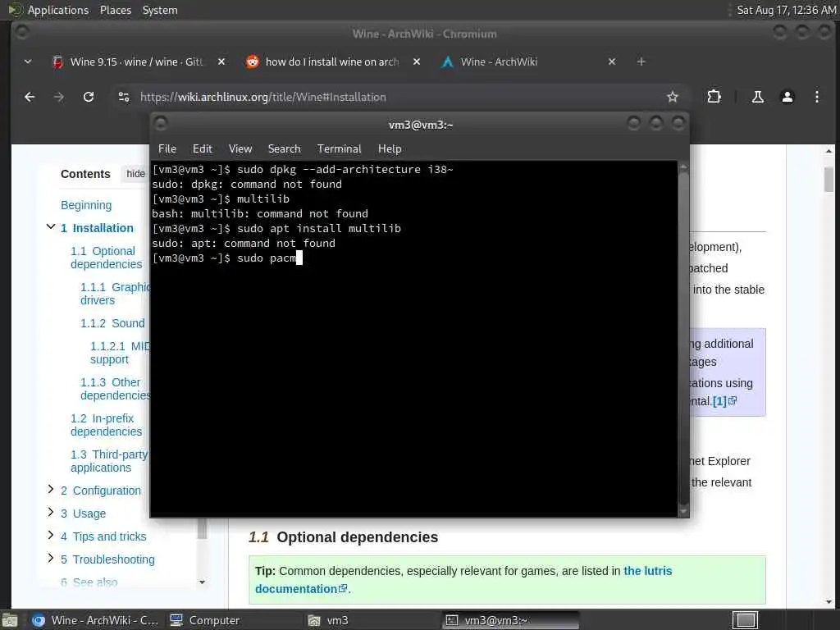Screen dimensions: 840x630
Task: Collapse the 1 Installation section
Action: (x=50, y=227)
